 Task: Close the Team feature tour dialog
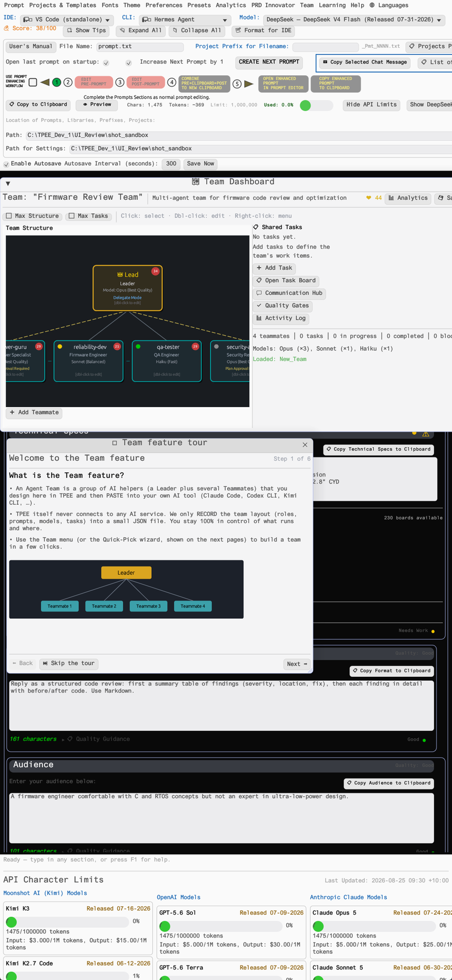pos(305,444)
